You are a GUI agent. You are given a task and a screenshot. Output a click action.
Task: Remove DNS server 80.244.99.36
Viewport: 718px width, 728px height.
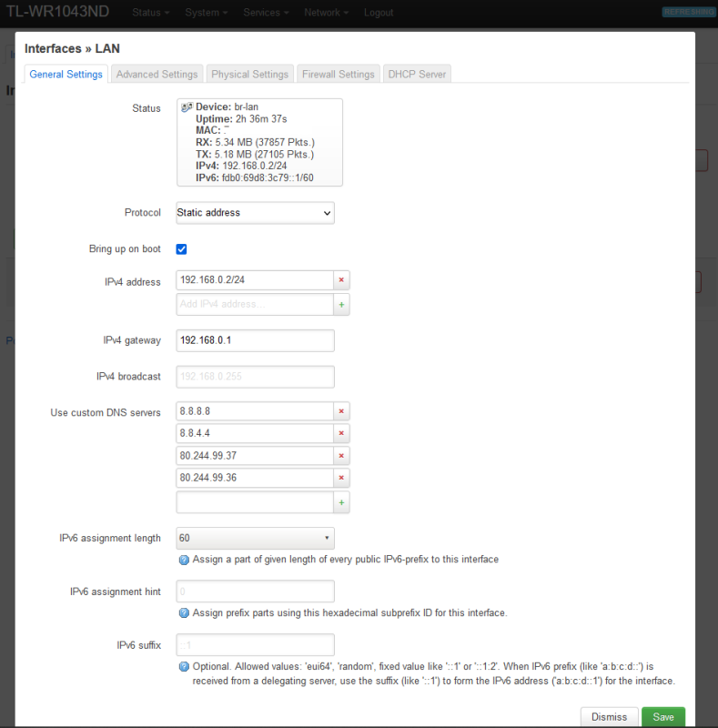tap(341, 478)
